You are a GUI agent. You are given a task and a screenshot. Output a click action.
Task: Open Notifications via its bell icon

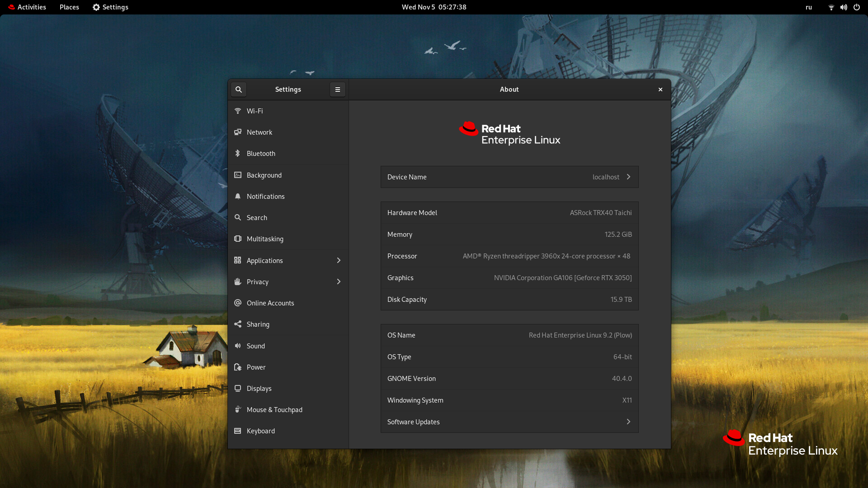pos(238,196)
